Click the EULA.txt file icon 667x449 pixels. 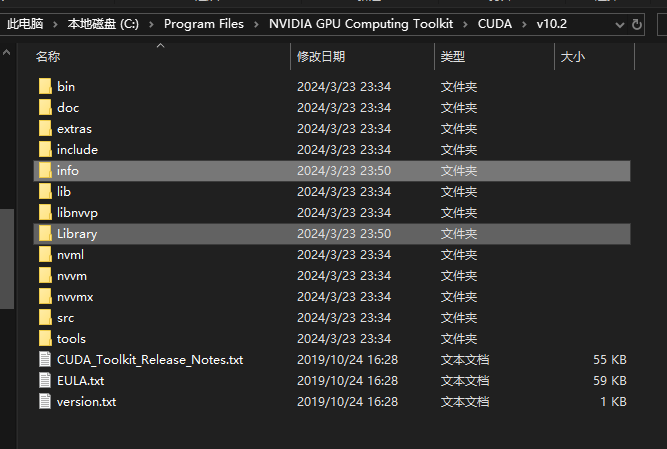click(x=45, y=381)
